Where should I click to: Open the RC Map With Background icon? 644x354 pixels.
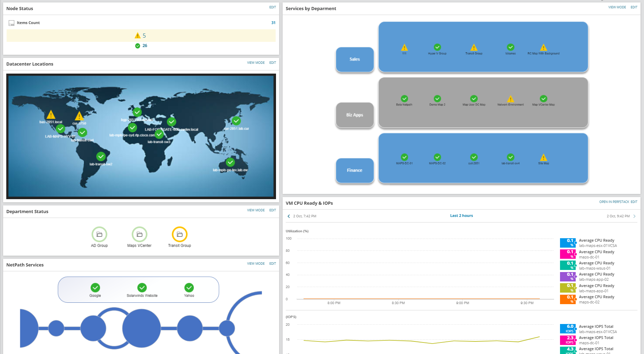544,47
